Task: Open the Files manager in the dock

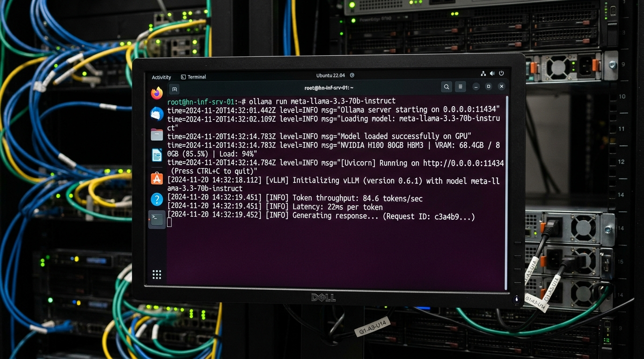Action: tap(157, 135)
